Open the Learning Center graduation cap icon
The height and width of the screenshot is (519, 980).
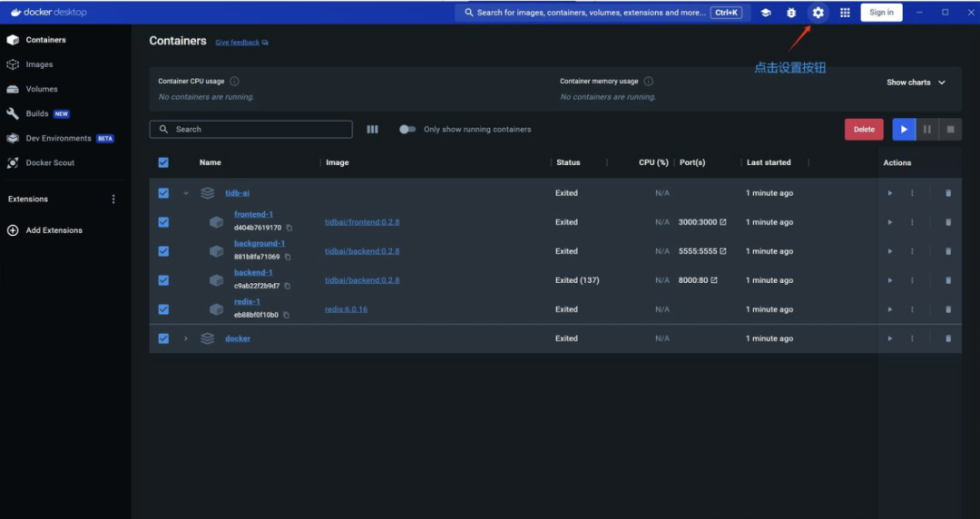pyautogui.click(x=766, y=13)
